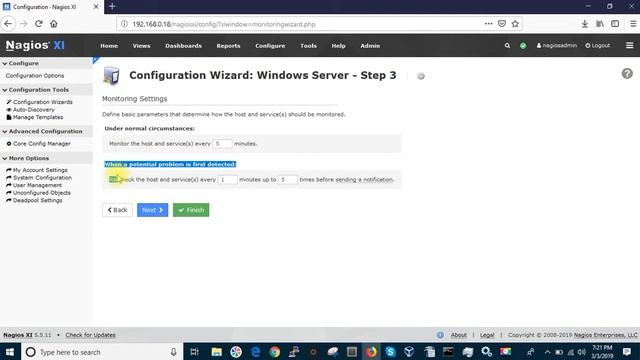The width and height of the screenshot is (640, 360).
Task: Click the About footer link
Action: click(458, 335)
